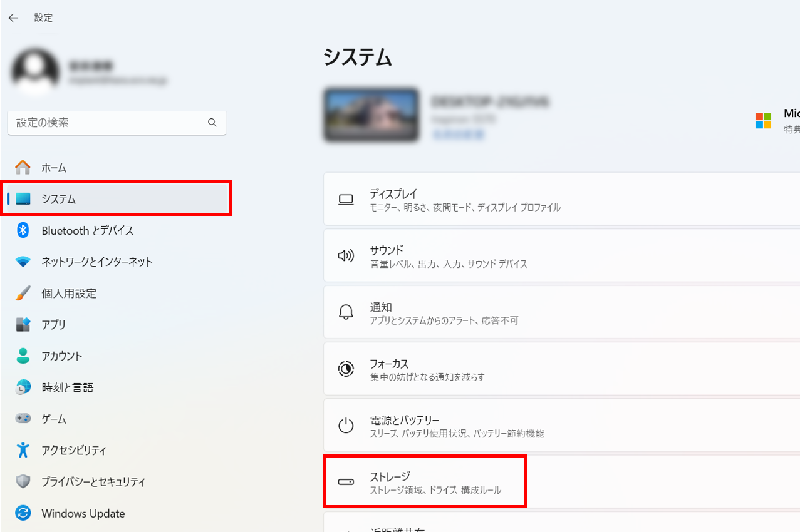Open ディスプレイ settings row
The width and height of the screenshot is (800, 532).
pos(562,200)
